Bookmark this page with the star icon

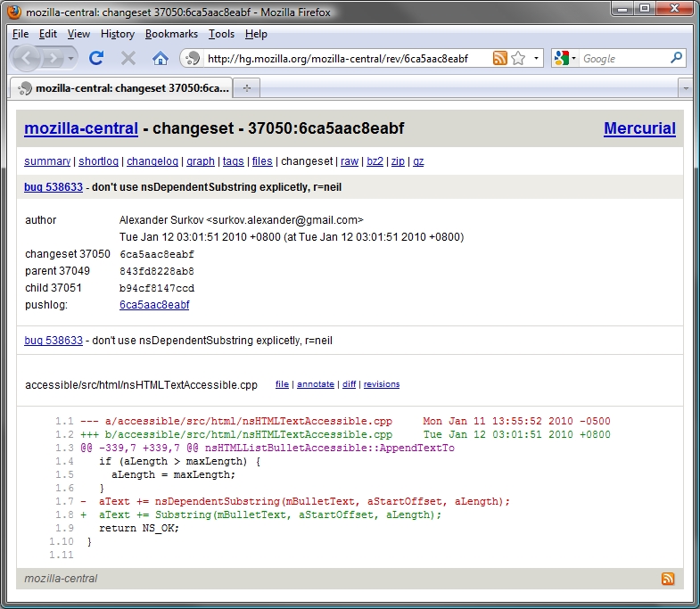click(518, 59)
